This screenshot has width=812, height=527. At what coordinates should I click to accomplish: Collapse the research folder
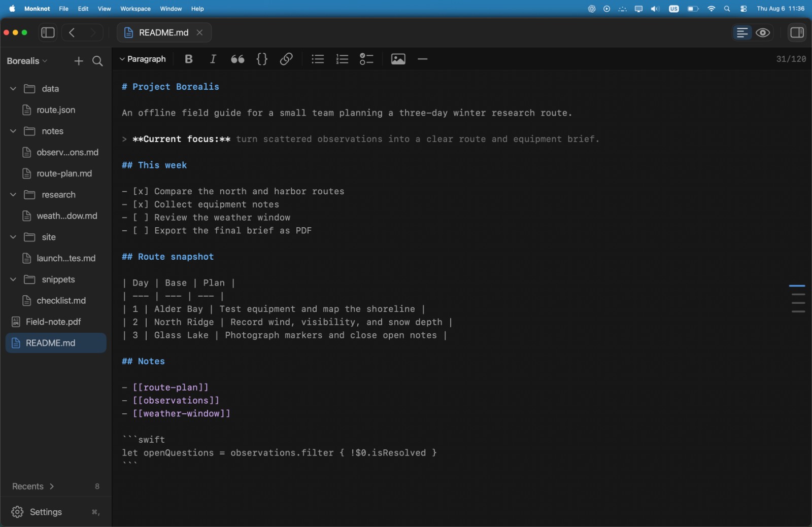[x=13, y=194]
